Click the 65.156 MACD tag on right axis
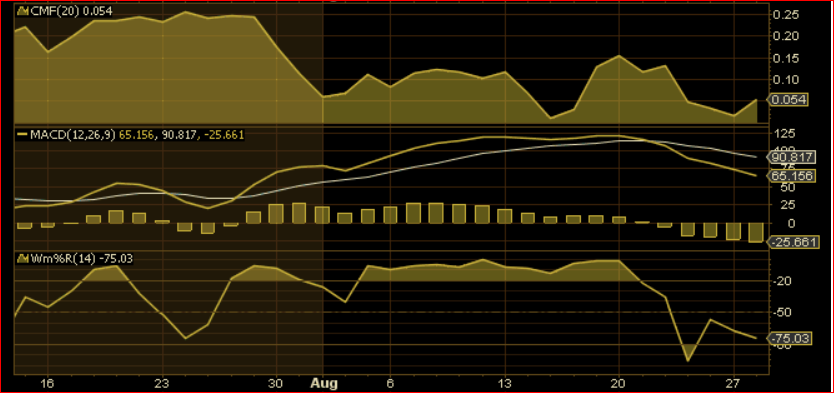834x393 pixels. [790, 175]
